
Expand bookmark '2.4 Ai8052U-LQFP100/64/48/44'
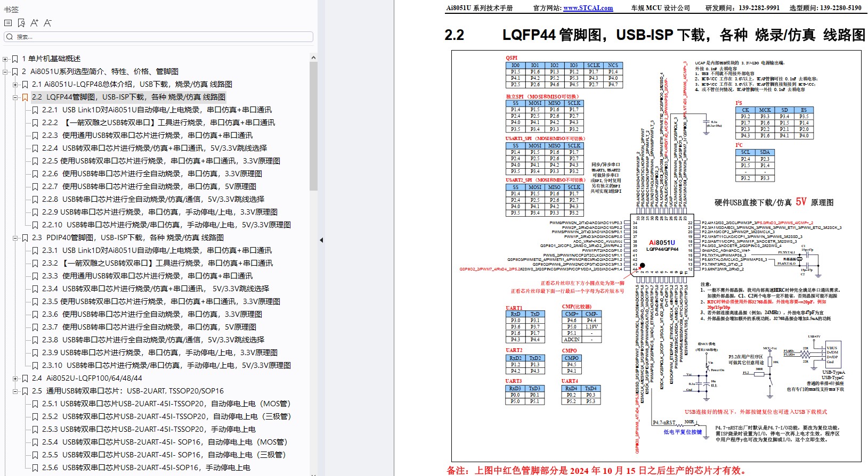(x=15, y=379)
